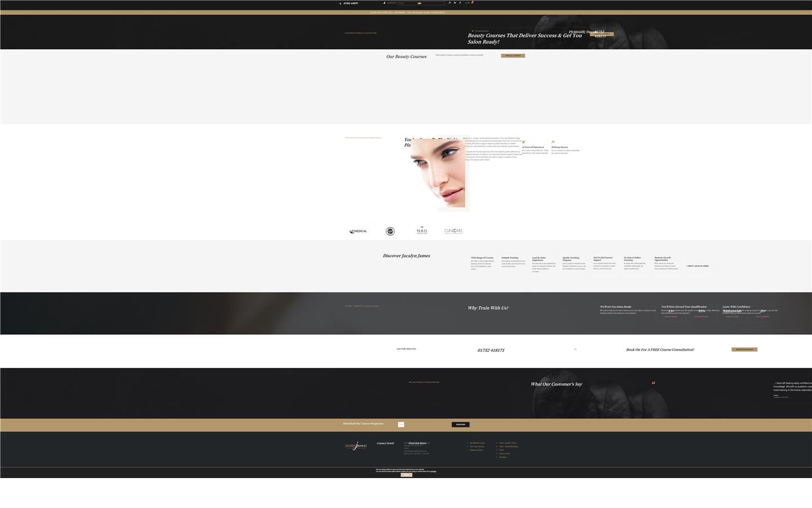Viewport: 812px width, 508px height.
Task: Open the LinkedIn social icon
Action: [455, 2]
